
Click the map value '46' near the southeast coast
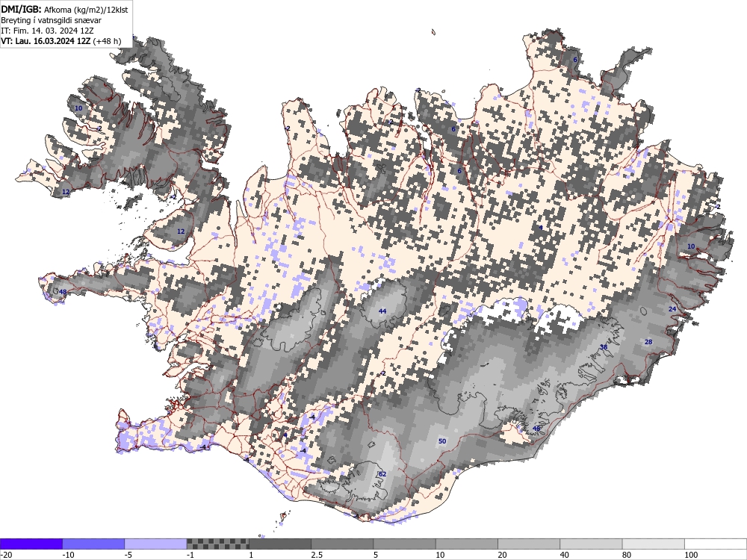[536, 429]
